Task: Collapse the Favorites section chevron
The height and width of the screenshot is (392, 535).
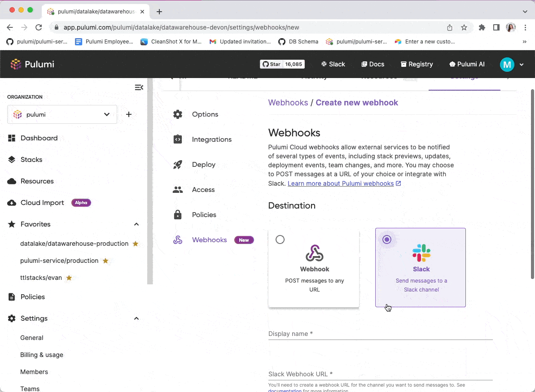Action: pyautogui.click(x=136, y=224)
